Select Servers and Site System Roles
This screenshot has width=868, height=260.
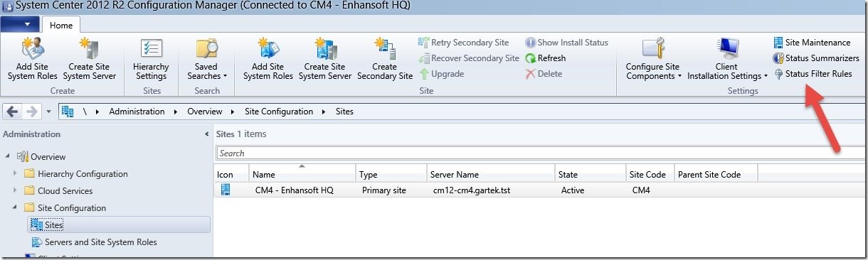100,242
